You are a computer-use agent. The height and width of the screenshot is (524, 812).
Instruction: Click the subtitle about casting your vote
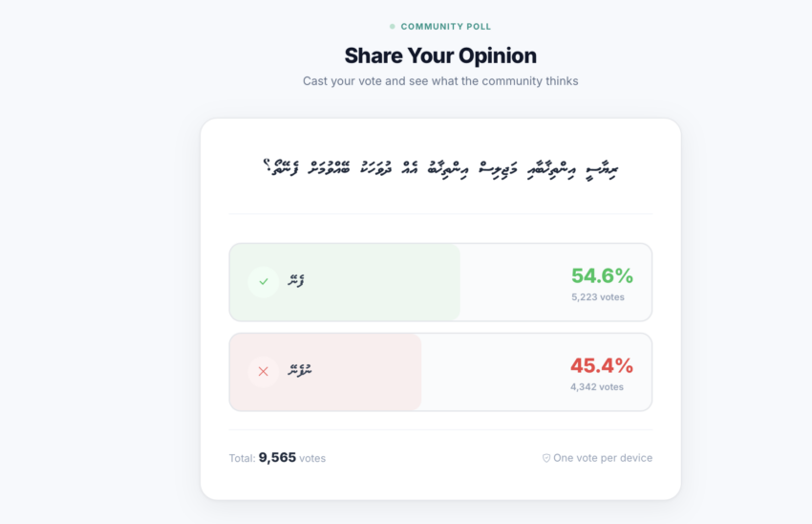(440, 81)
